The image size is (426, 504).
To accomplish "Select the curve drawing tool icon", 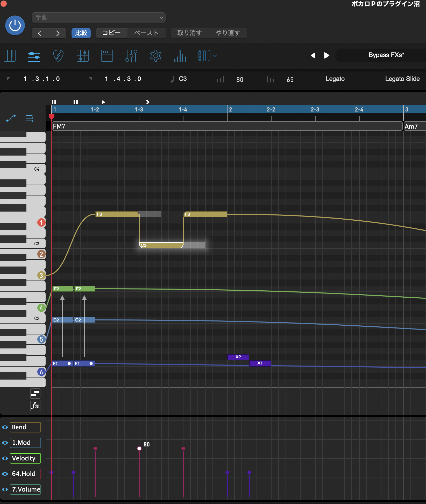I will click(x=11, y=118).
